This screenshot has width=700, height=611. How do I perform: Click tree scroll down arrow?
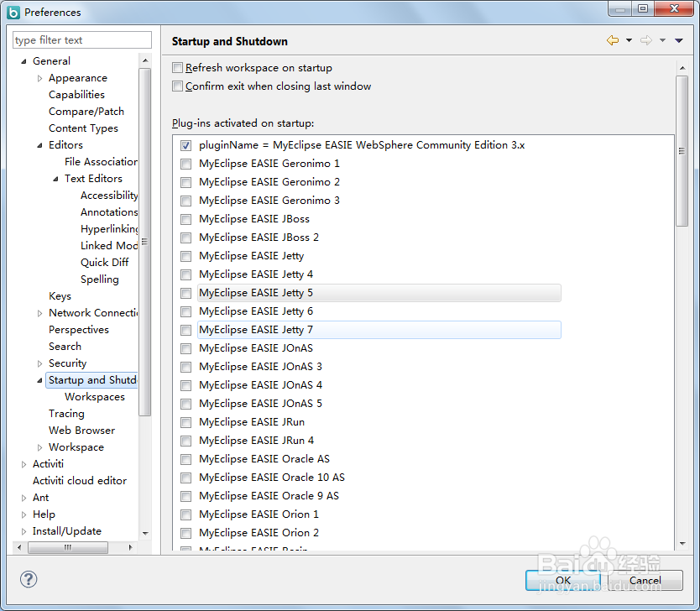[x=145, y=533]
